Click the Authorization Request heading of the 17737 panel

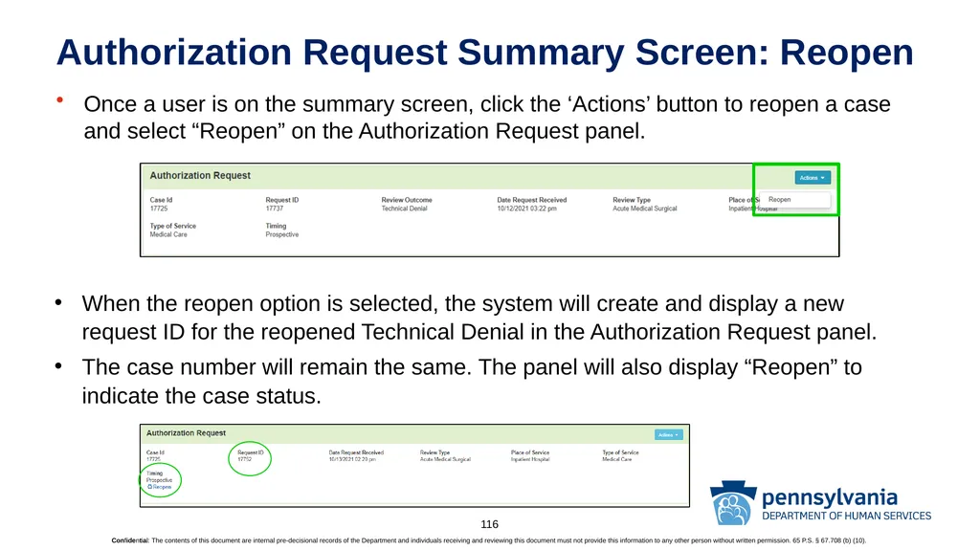[200, 176]
